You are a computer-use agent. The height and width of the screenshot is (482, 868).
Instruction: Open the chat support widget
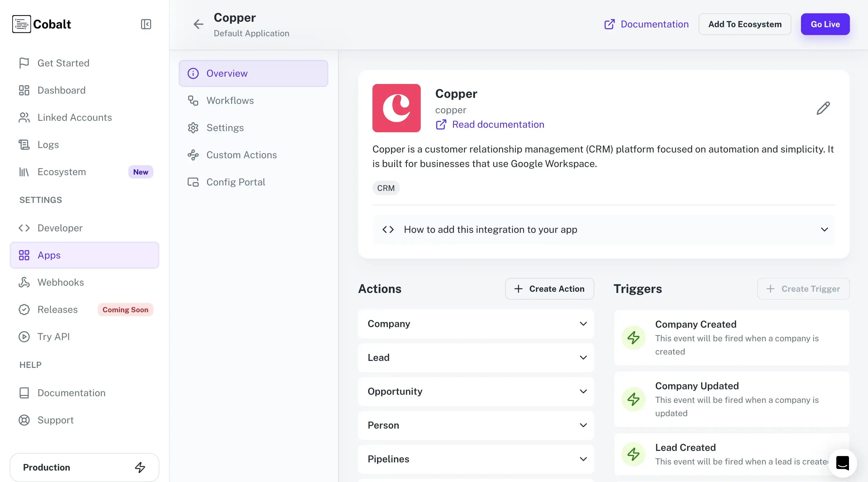(842, 463)
